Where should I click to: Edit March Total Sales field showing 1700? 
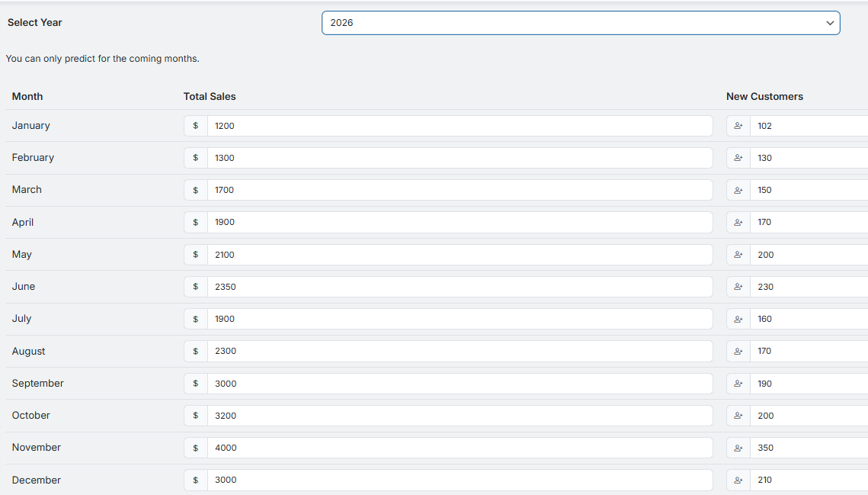[x=460, y=190]
